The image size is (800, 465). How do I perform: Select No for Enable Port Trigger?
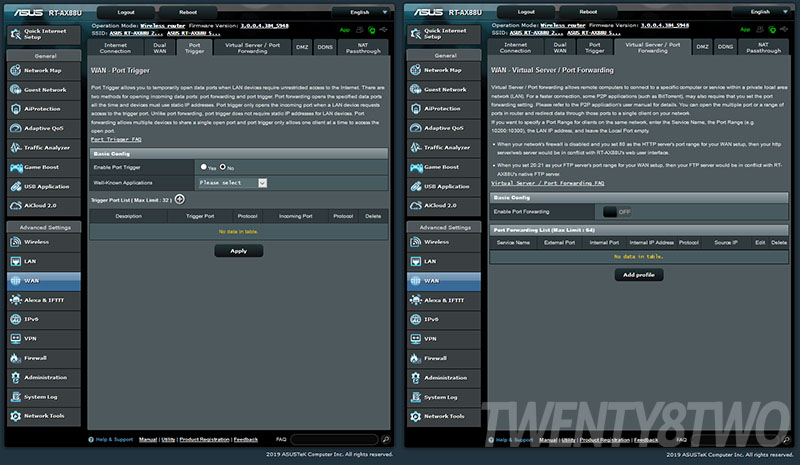222,167
